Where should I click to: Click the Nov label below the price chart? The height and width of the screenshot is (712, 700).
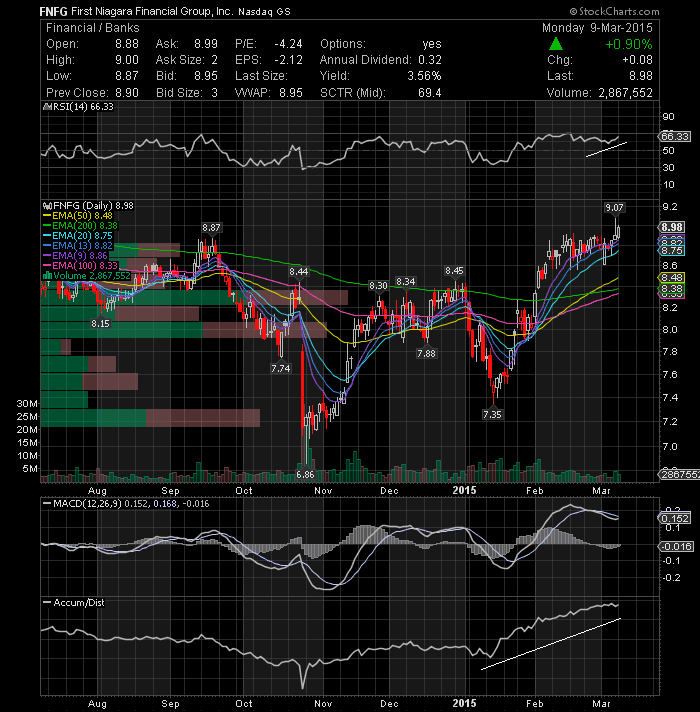pyautogui.click(x=323, y=490)
